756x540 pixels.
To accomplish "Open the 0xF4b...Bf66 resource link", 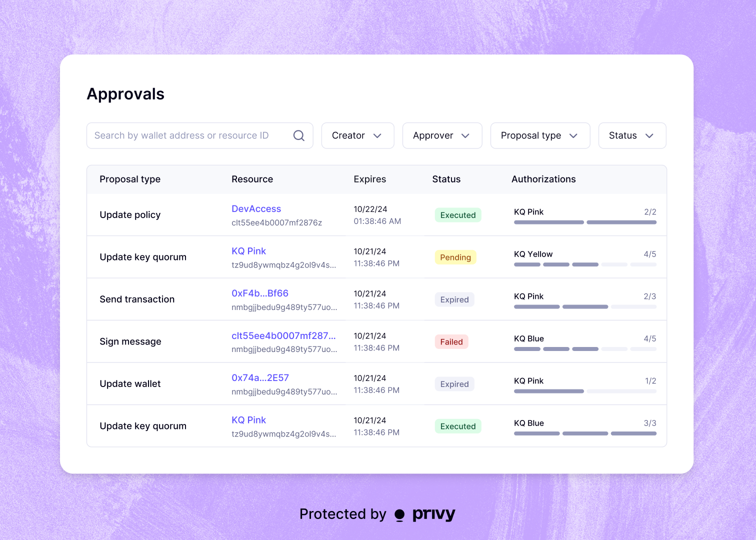I will pyautogui.click(x=260, y=293).
